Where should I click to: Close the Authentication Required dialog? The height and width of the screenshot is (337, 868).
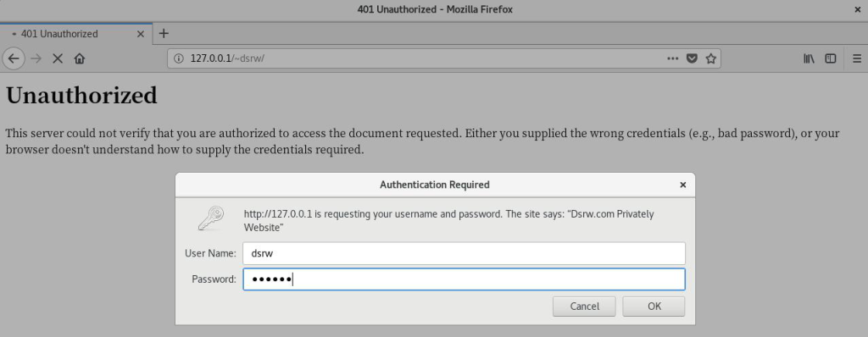click(x=683, y=185)
